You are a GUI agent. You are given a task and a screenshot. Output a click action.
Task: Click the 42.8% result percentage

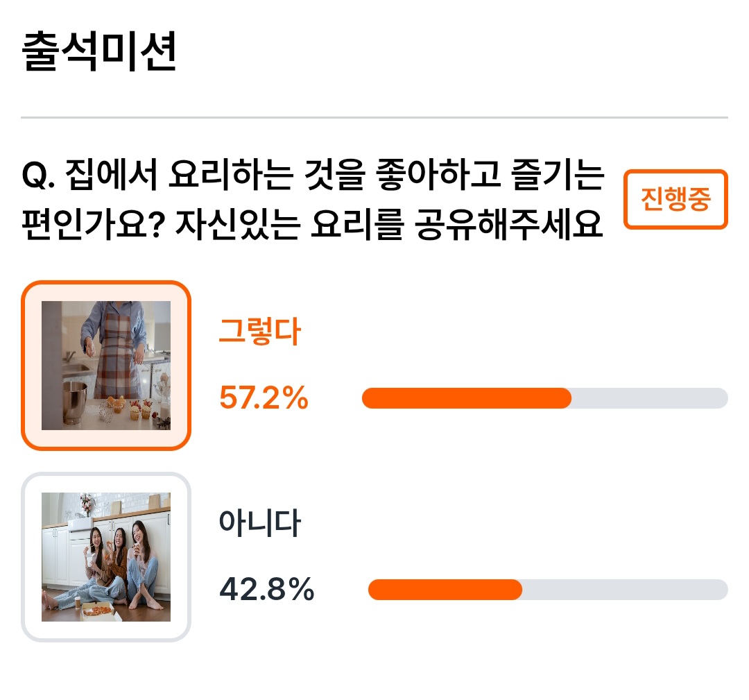(266, 589)
